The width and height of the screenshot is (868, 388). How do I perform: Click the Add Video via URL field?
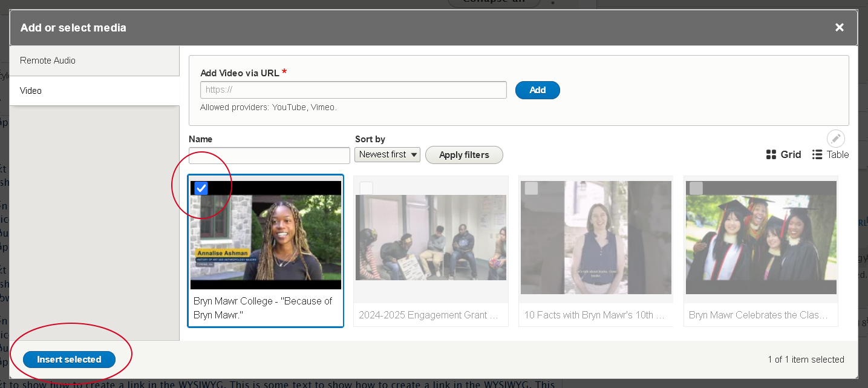(x=353, y=90)
